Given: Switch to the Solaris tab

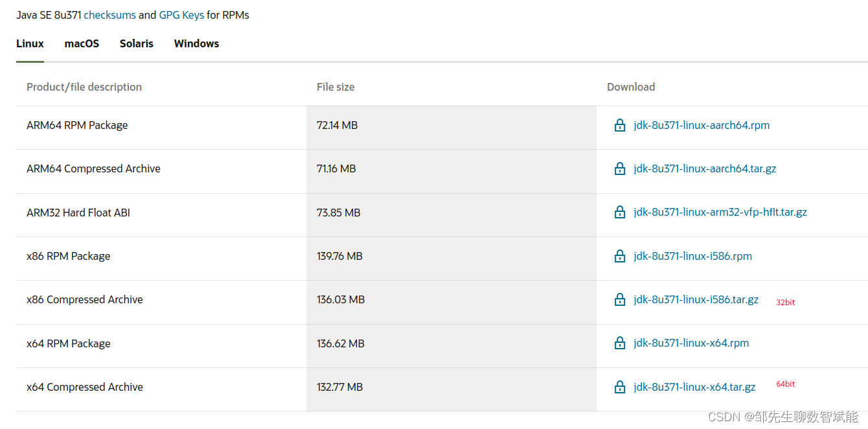Looking at the screenshot, I should [x=137, y=43].
